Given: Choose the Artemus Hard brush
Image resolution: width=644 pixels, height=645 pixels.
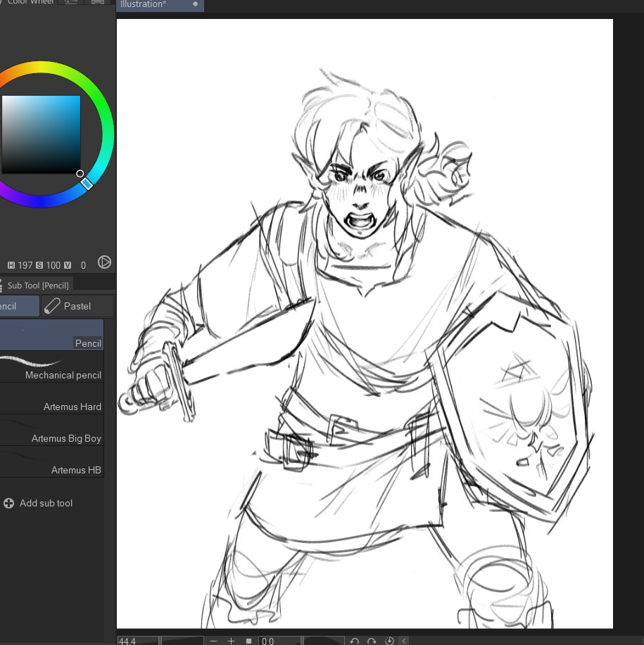Looking at the screenshot, I should [x=51, y=399].
